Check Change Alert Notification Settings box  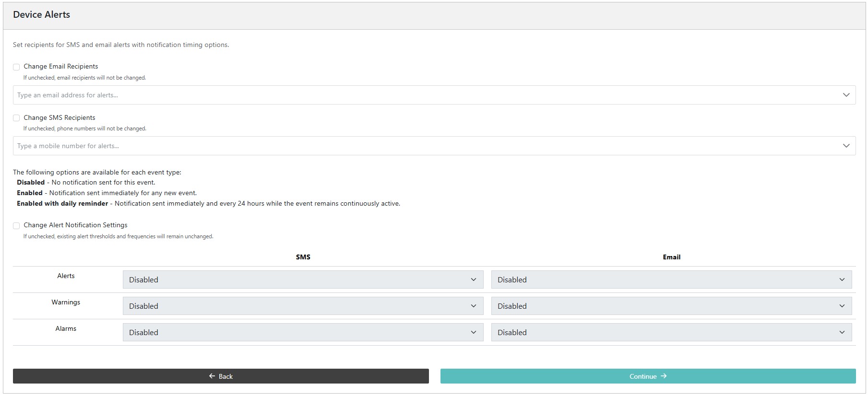[16, 225]
